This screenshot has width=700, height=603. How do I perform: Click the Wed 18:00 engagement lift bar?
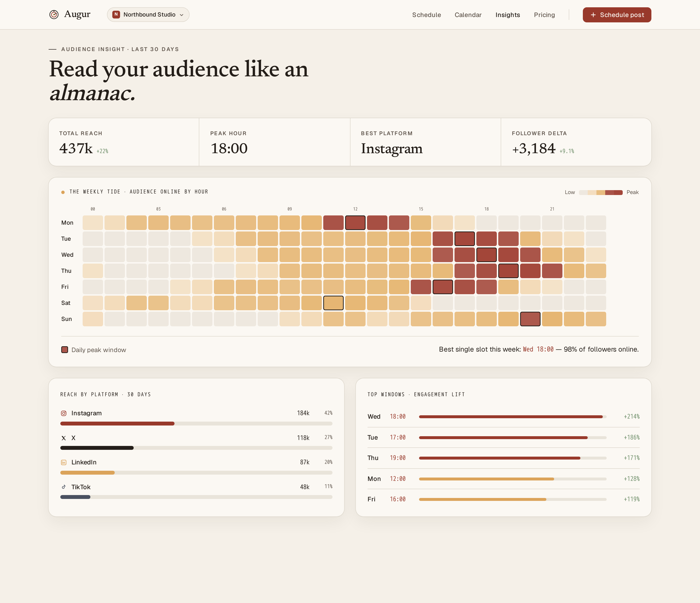point(513,417)
